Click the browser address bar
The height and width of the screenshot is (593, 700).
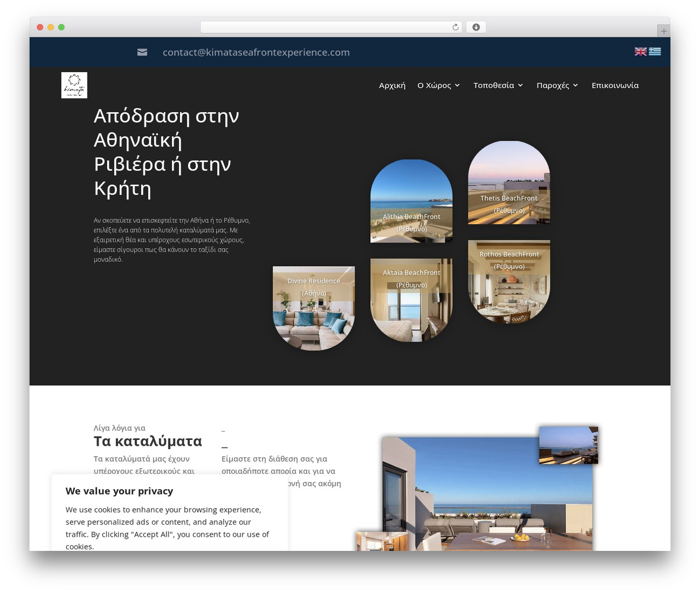coord(331,27)
